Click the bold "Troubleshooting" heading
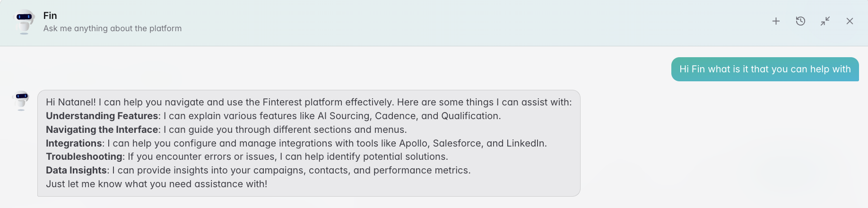868x208 pixels. (x=84, y=156)
